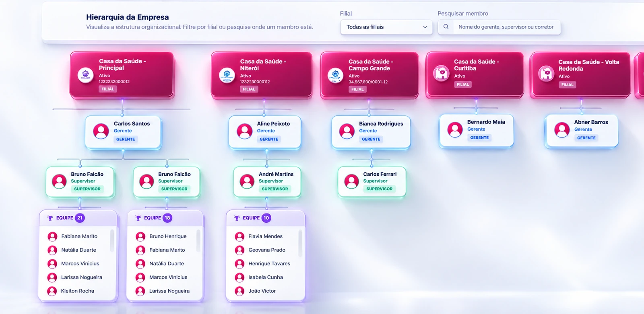Click the Casa da Saúde - Principal logo
Image resolution: width=644 pixels, height=314 pixels.
pyautogui.click(x=85, y=75)
